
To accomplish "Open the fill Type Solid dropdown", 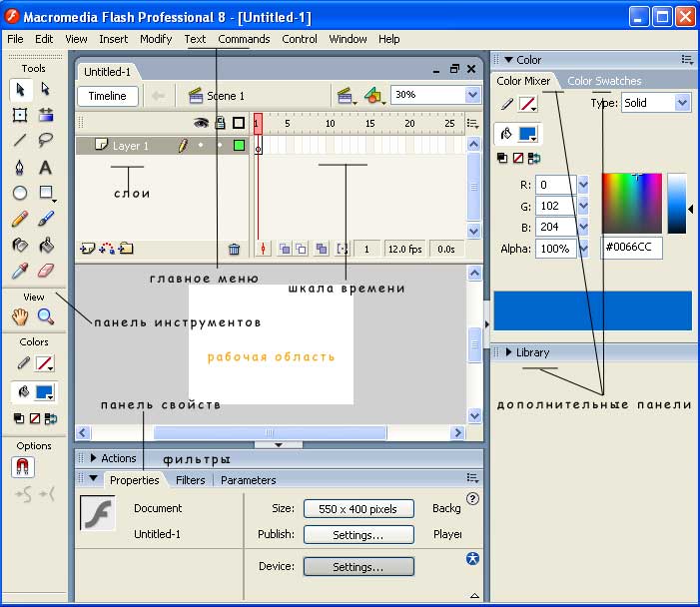I will coord(682,103).
